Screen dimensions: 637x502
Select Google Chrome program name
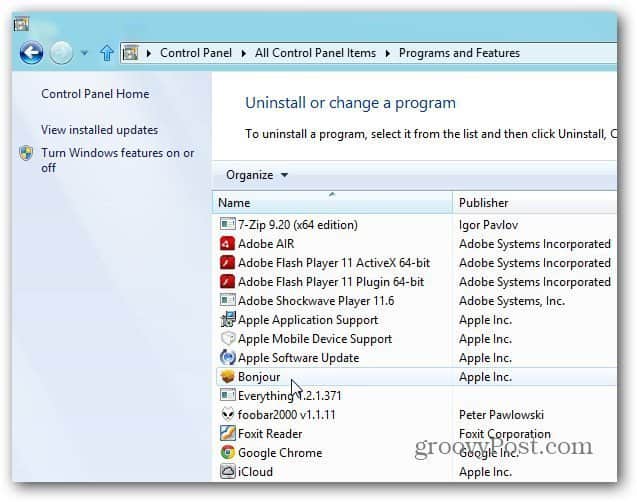280,453
